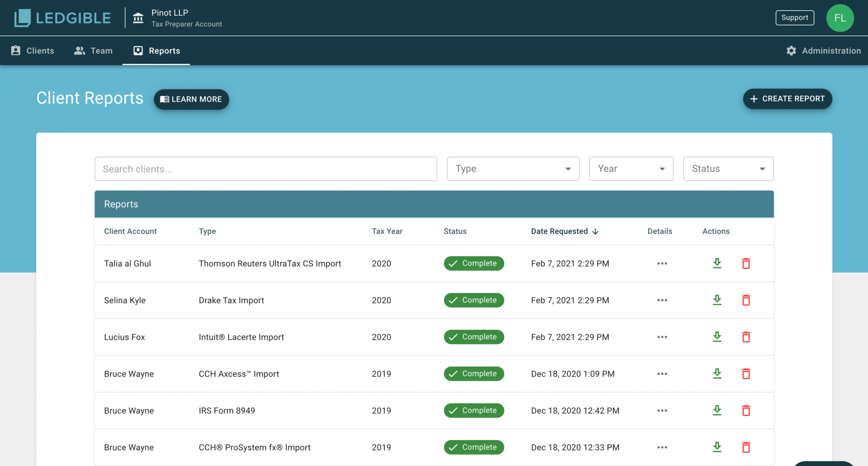Expand the Year filter dropdown
This screenshot has height=466, width=868.
click(x=631, y=169)
